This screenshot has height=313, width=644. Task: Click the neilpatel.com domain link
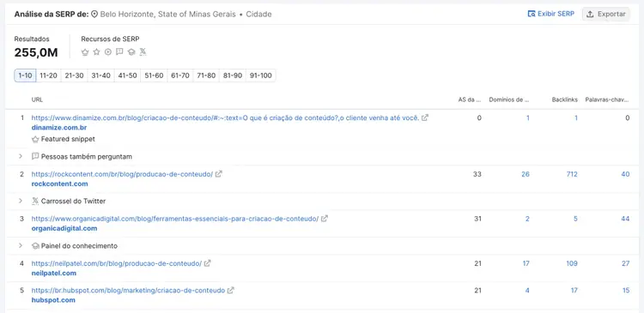point(54,274)
